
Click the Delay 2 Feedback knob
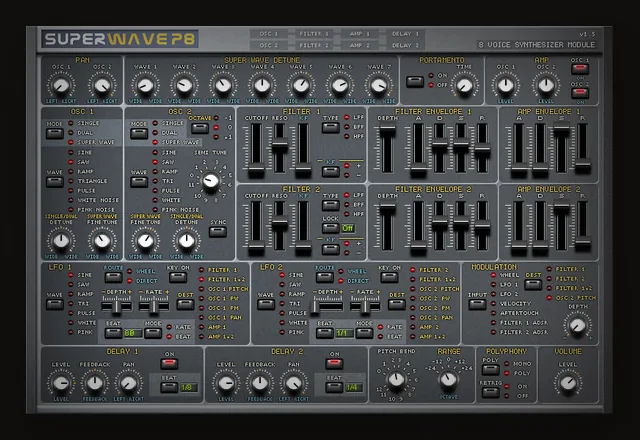[x=260, y=383]
